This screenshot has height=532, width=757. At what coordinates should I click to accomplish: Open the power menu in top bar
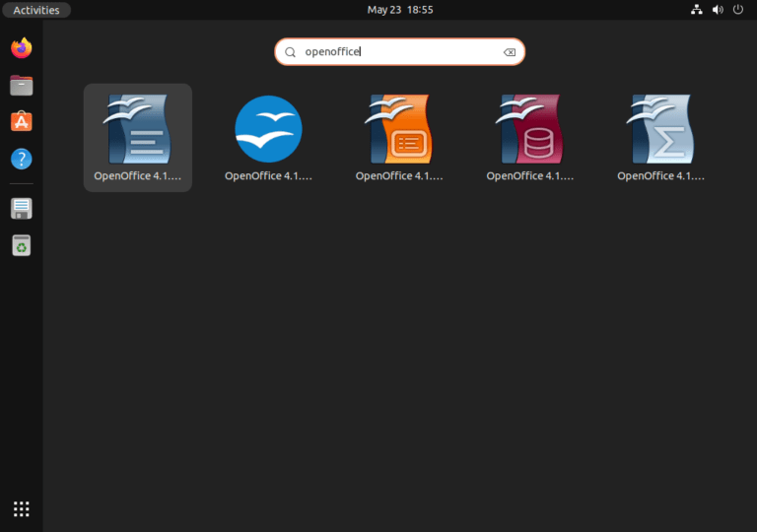pyautogui.click(x=737, y=10)
